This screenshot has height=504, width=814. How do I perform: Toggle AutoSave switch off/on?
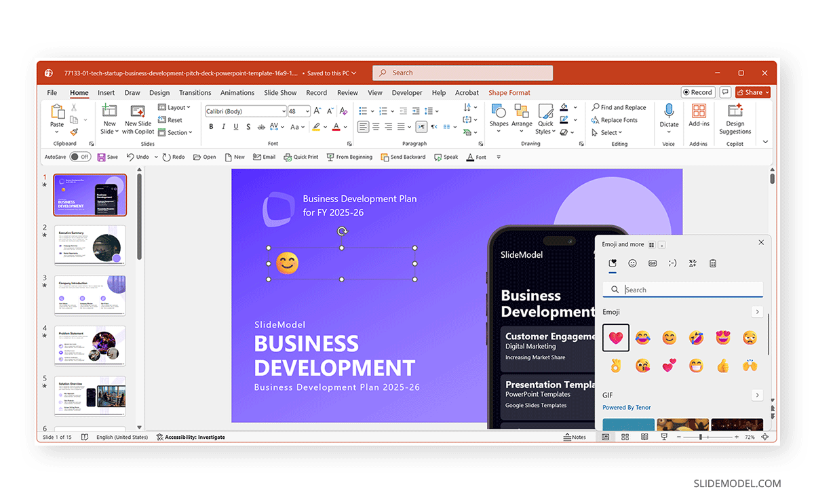coord(80,157)
